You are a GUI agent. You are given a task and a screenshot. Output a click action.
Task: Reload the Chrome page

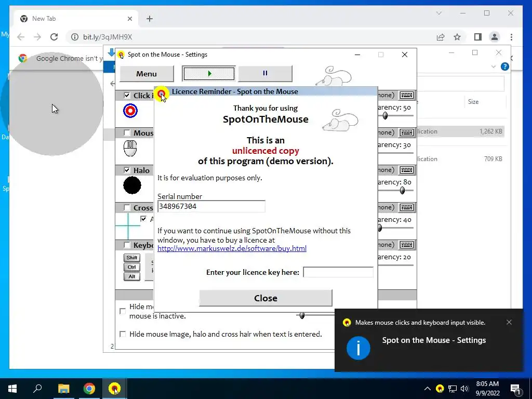(54, 37)
